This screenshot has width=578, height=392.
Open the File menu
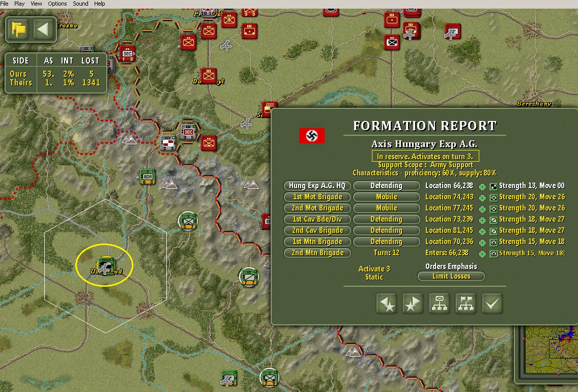point(5,4)
